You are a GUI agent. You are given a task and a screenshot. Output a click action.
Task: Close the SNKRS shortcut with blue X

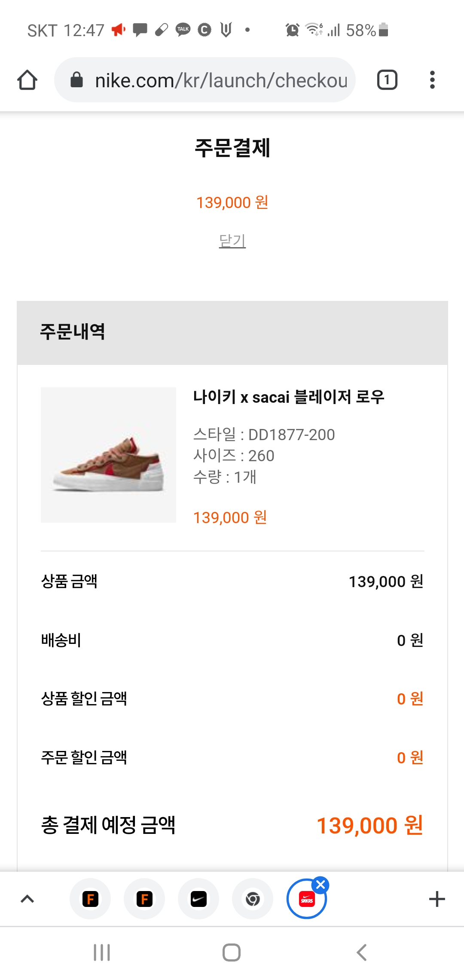321,885
